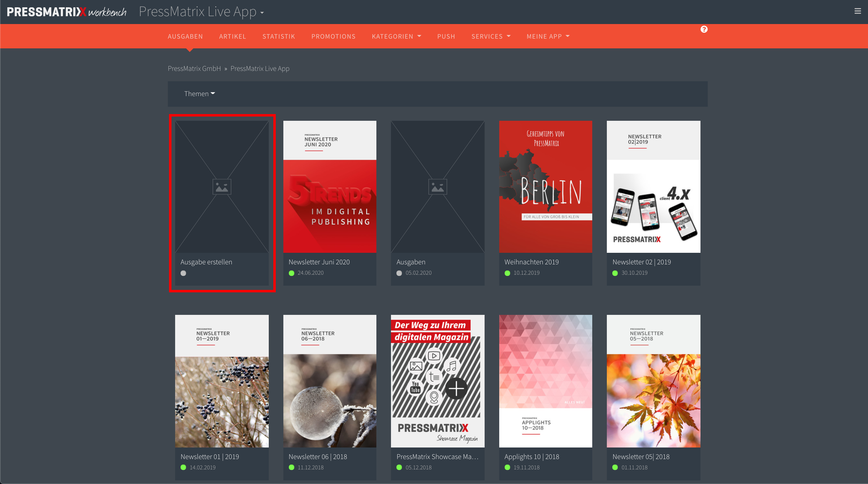Expand the SERVICES menu

[491, 37]
